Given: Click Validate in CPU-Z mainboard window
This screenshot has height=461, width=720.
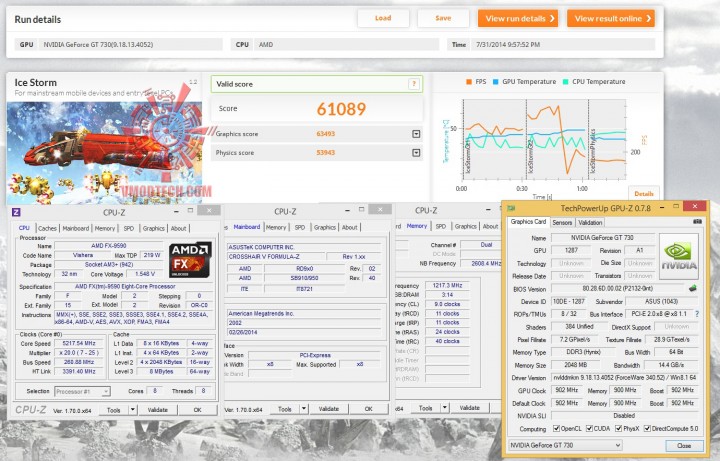Looking at the screenshot, I should click(329, 409).
